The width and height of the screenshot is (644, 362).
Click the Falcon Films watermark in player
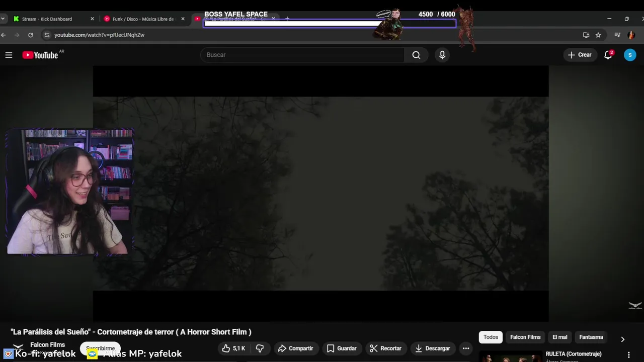click(x=635, y=305)
